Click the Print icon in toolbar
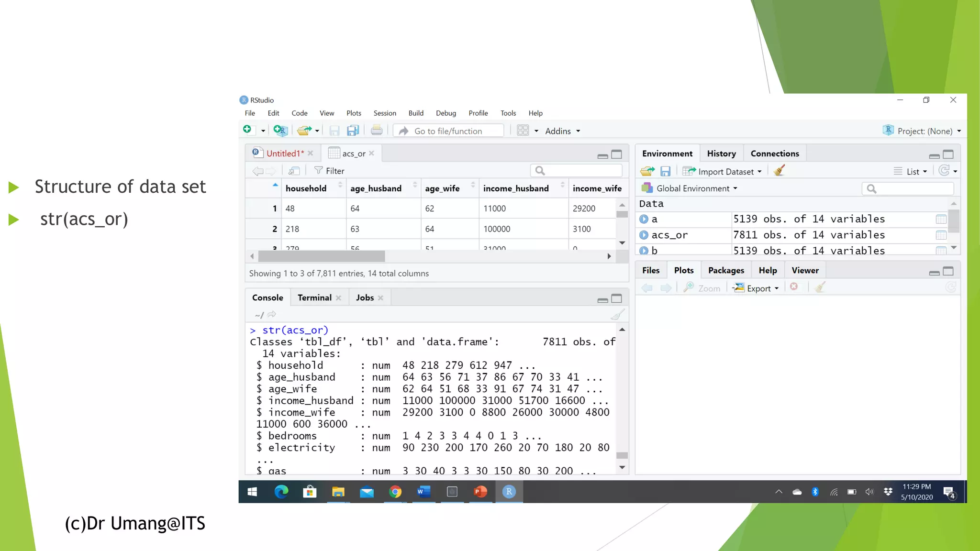 pos(377,130)
